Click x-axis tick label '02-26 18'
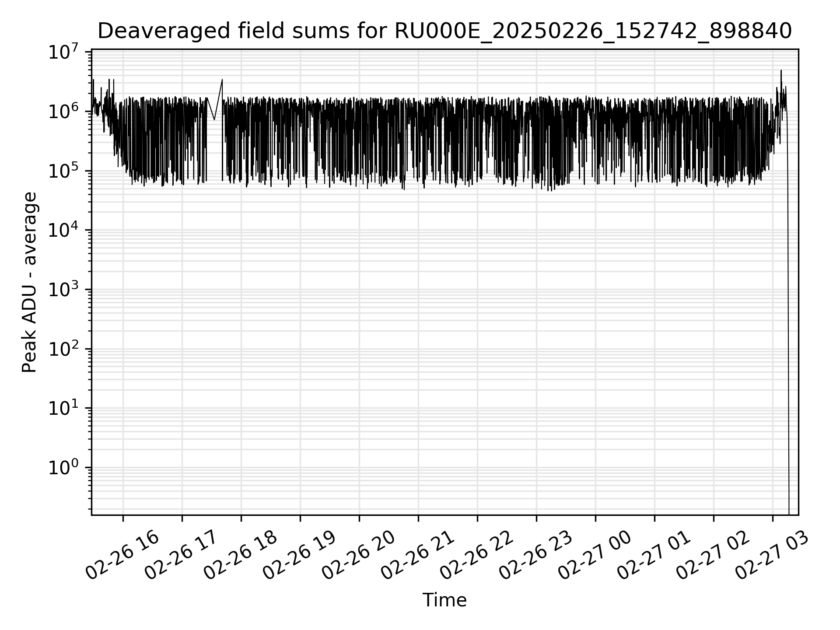This screenshot has width=840, height=630. [241, 556]
